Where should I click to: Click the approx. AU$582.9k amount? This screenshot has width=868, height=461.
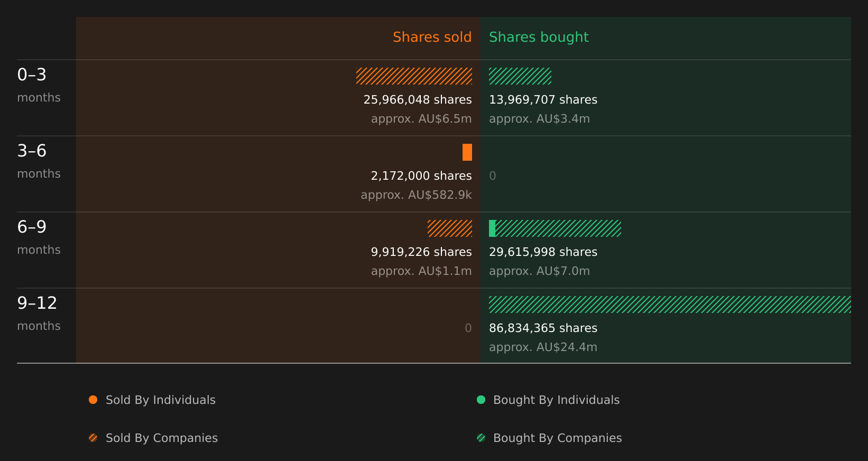click(x=416, y=195)
